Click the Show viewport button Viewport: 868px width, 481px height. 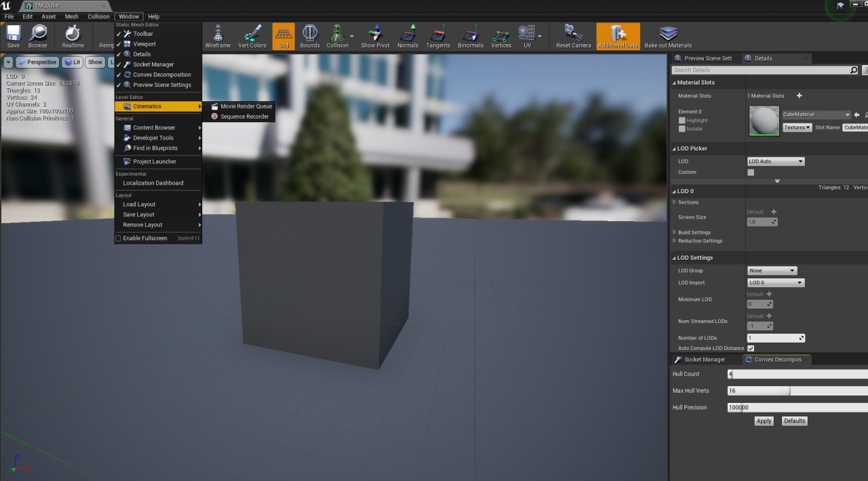pyautogui.click(x=95, y=62)
